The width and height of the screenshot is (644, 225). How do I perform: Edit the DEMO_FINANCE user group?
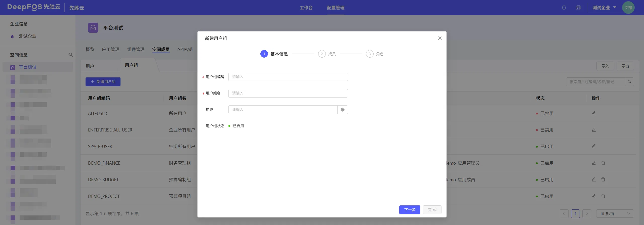point(593,163)
